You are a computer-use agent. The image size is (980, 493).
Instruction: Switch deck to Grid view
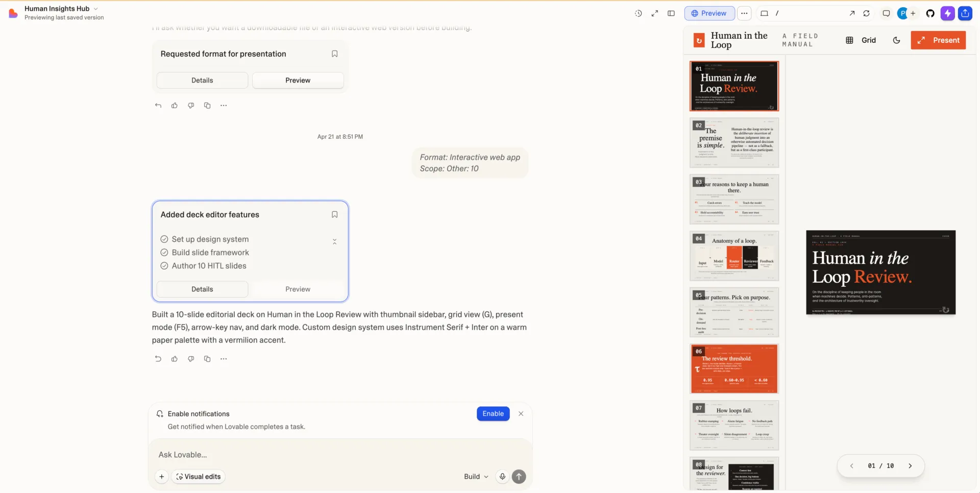(x=861, y=40)
